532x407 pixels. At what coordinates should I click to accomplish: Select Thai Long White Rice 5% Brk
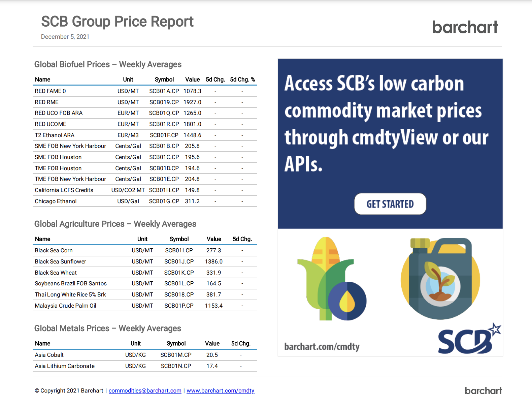click(70, 294)
